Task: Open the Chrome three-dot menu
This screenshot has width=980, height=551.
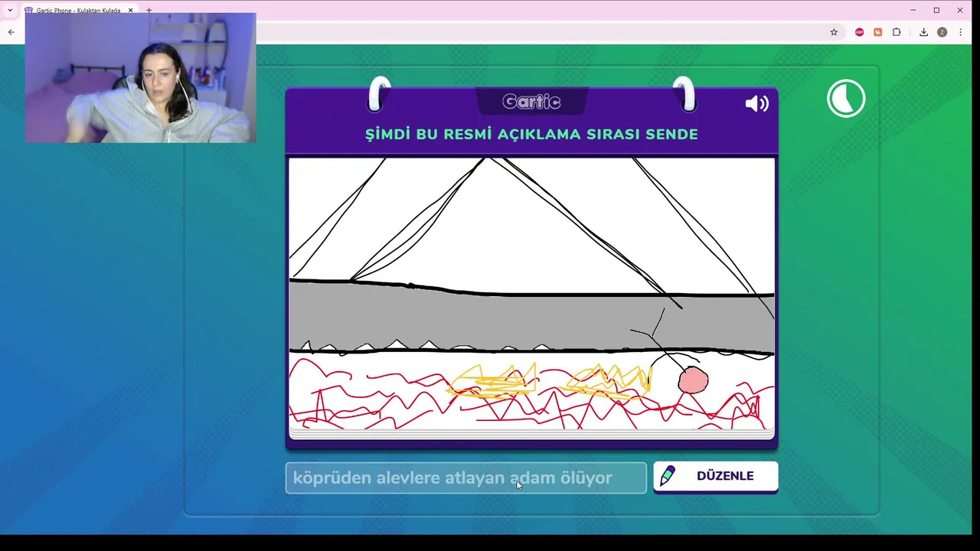Action: [x=960, y=32]
